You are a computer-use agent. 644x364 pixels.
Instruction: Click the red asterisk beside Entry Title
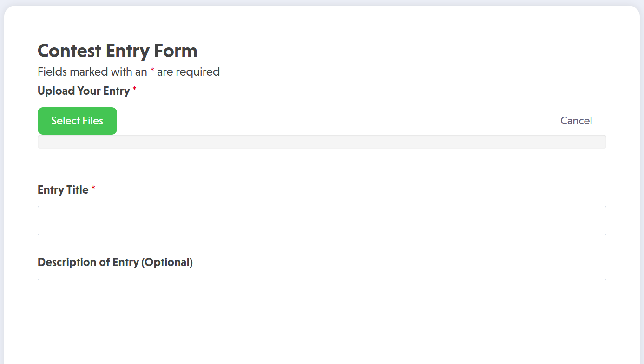coord(93,188)
